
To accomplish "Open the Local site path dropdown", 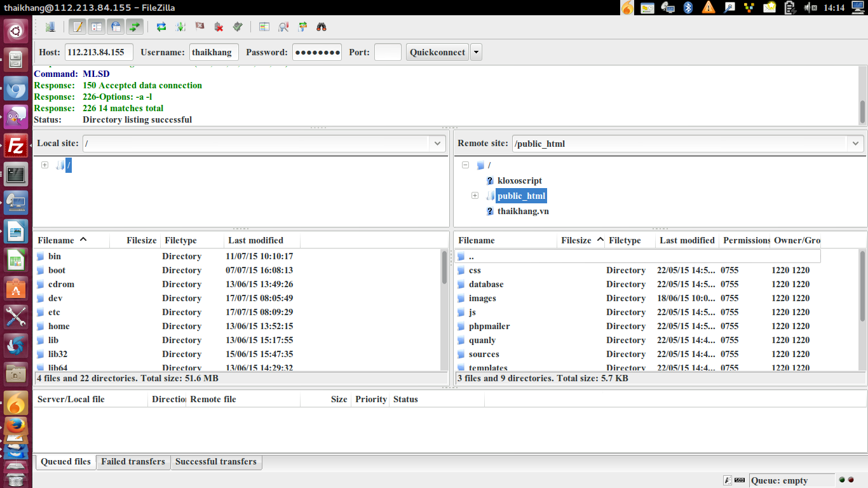I will (x=438, y=144).
